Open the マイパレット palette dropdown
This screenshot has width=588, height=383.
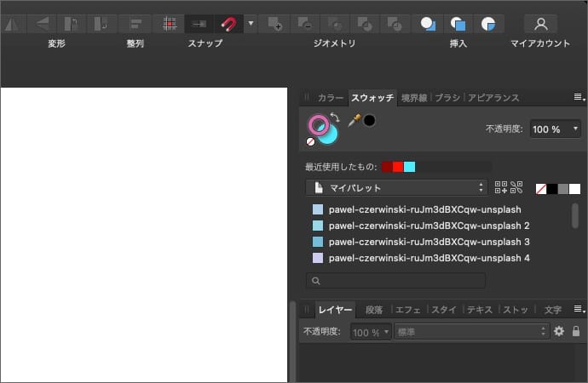tap(396, 187)
